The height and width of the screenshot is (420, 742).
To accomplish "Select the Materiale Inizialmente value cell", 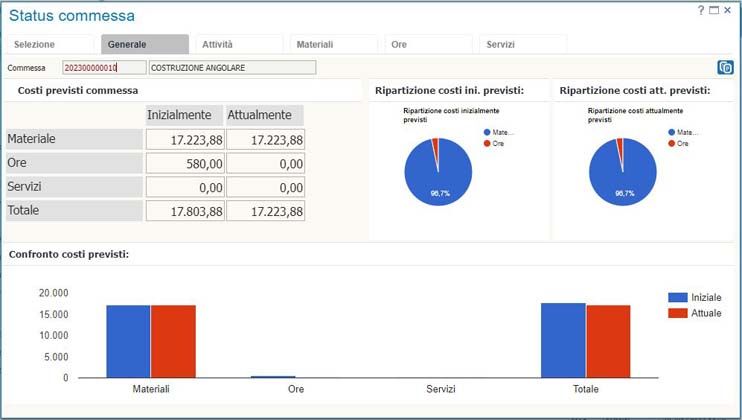I will [185, 140].
